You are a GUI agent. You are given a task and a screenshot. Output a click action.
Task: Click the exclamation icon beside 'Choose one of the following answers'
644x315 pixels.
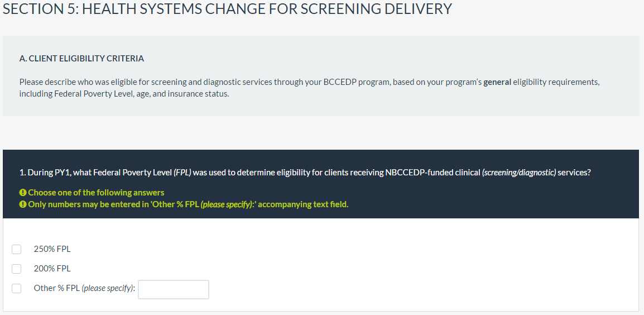pos(22,193)
